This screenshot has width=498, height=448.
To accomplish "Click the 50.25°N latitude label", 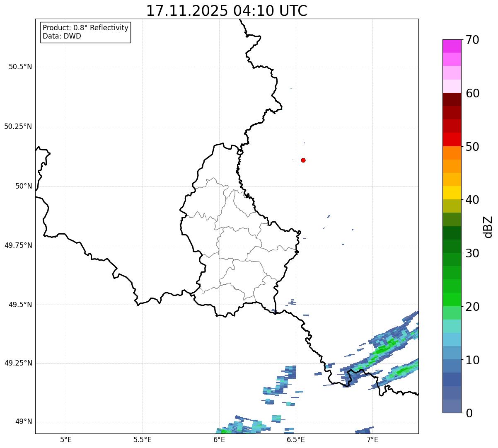I will point(18,126).
